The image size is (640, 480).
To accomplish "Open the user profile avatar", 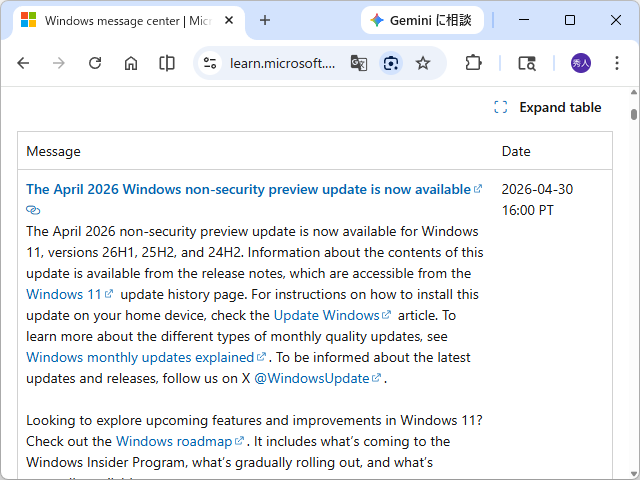I will [x=580, y=63].
